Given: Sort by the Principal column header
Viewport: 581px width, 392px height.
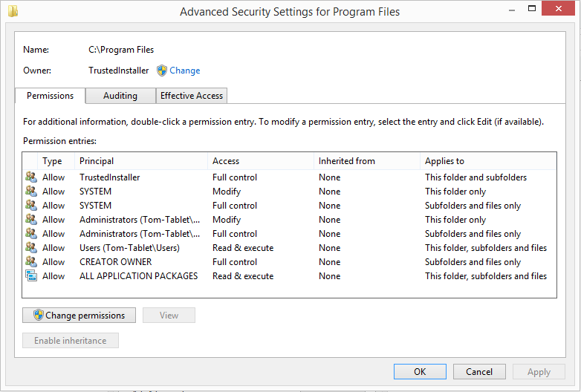Looking at the screenshot, I should pyautogui.click(x=141, y=161).
